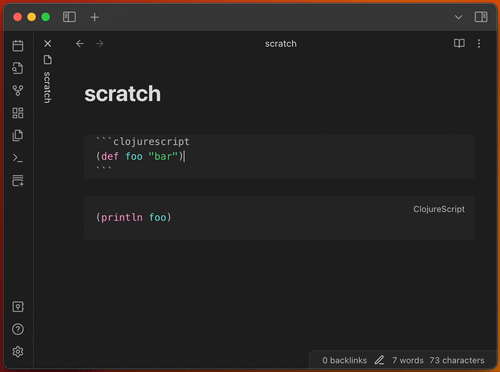
Task: Switch to reading view book icon
Action: coord(459,44)
